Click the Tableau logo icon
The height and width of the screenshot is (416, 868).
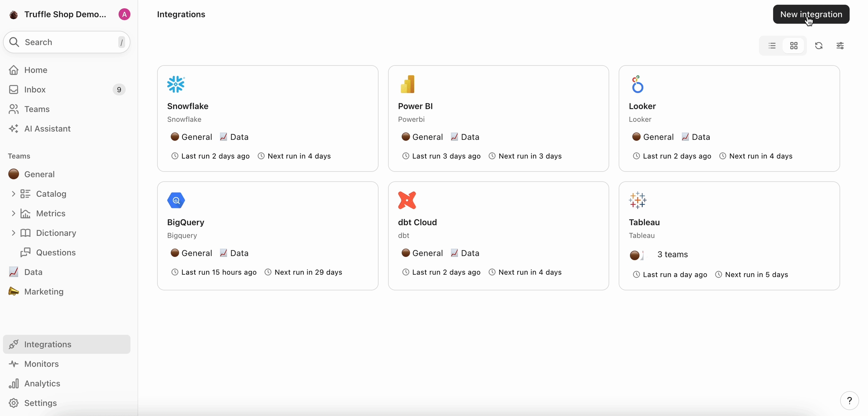point(637,200)
